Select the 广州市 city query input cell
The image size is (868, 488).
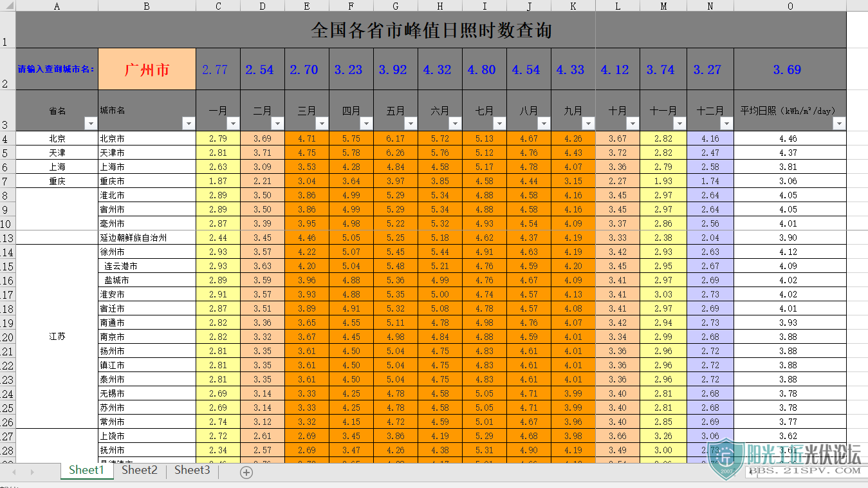[x=147, y=69]
